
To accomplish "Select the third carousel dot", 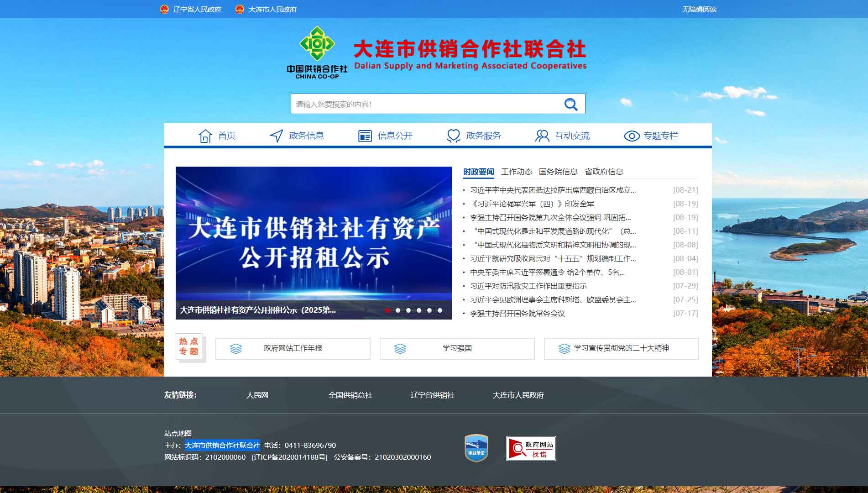I will coord(408,310).
